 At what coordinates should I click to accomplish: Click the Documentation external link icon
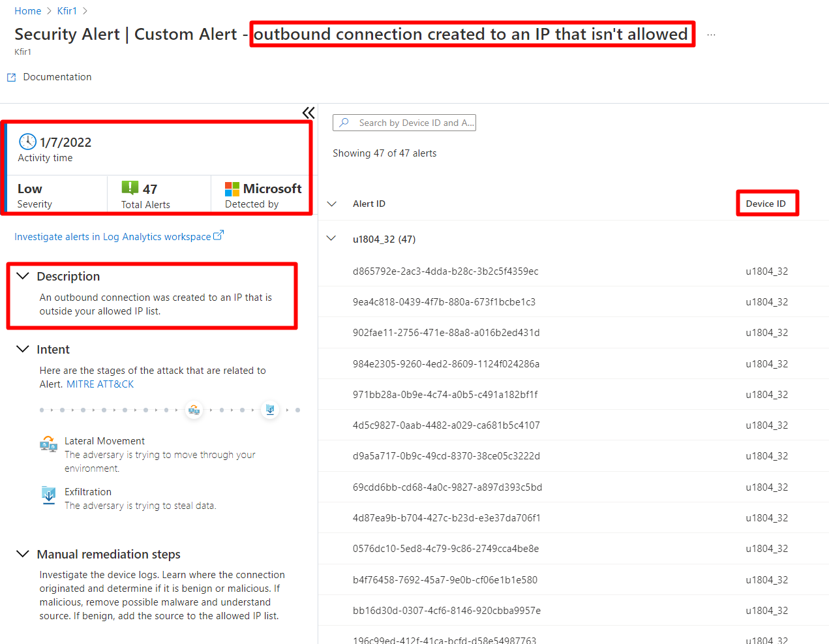point(11,77)
